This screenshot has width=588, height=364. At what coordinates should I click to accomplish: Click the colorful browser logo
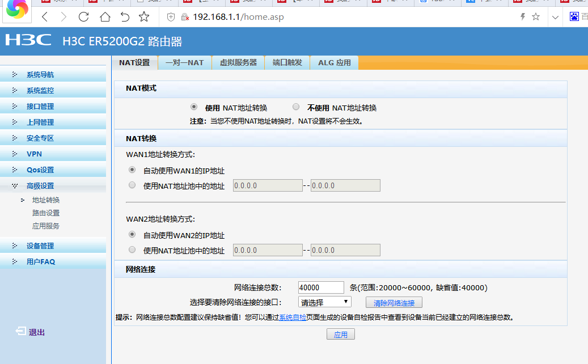17,9
